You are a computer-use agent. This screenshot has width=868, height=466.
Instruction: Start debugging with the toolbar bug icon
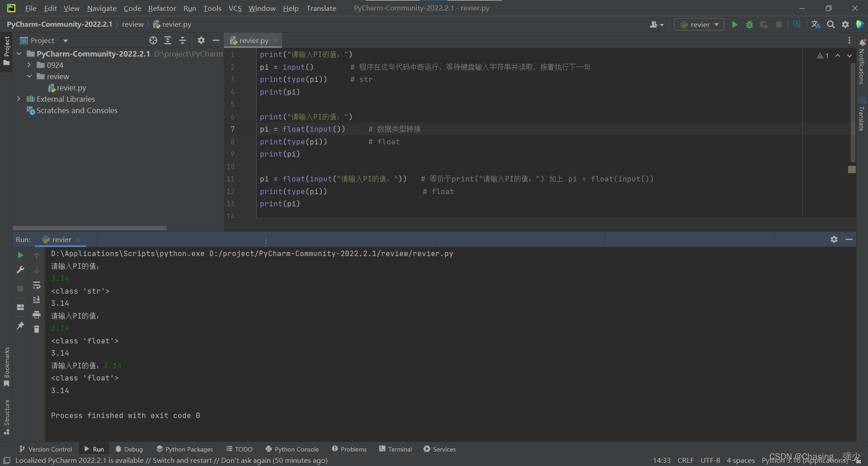(x=750, y=24)
